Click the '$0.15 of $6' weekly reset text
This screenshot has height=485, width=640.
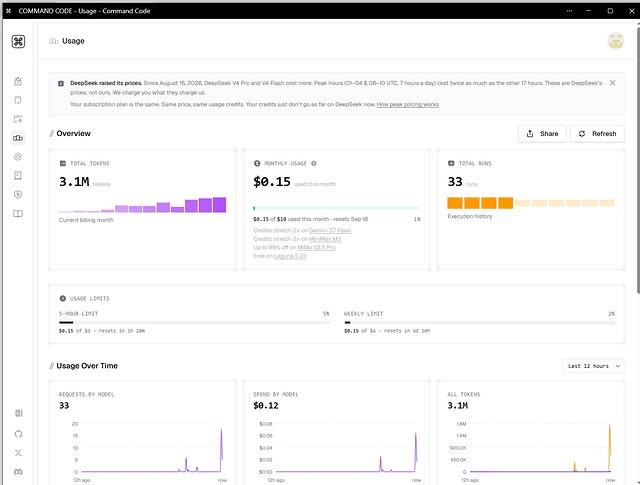tap(387, 331)
